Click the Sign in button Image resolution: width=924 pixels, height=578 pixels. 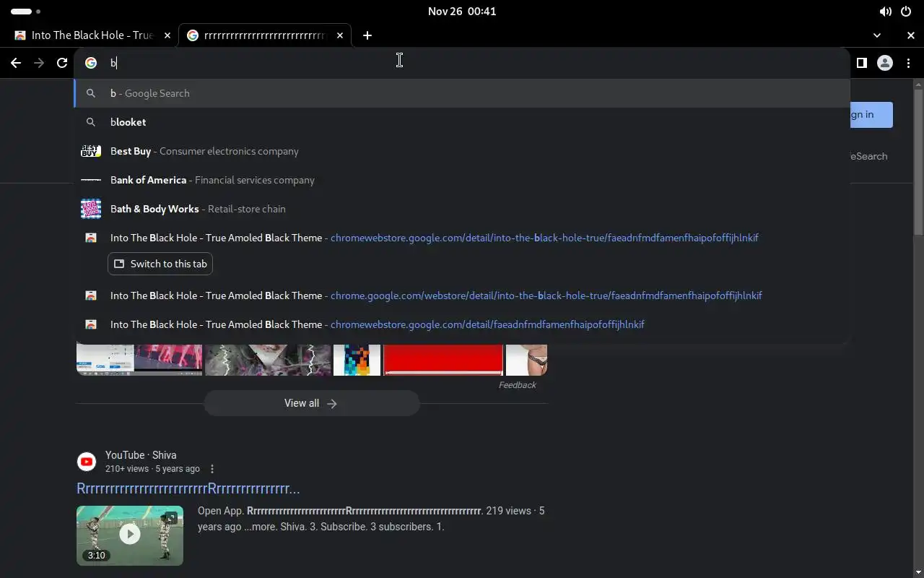(870, 115)
